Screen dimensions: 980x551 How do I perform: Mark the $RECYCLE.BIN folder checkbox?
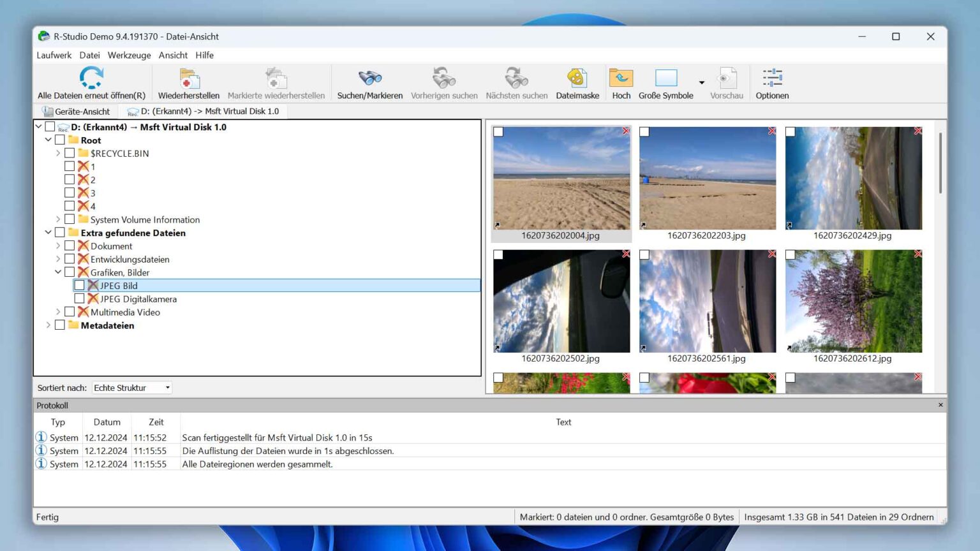point(70,153)
